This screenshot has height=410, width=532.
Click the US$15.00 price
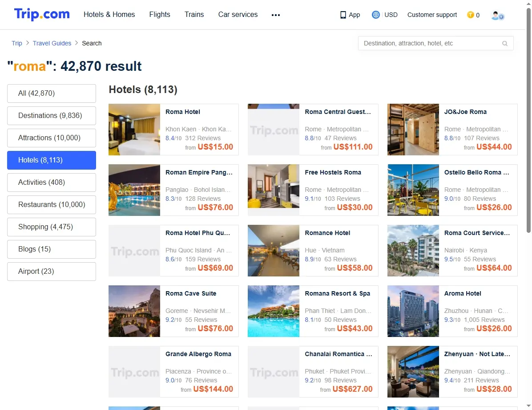215,147
